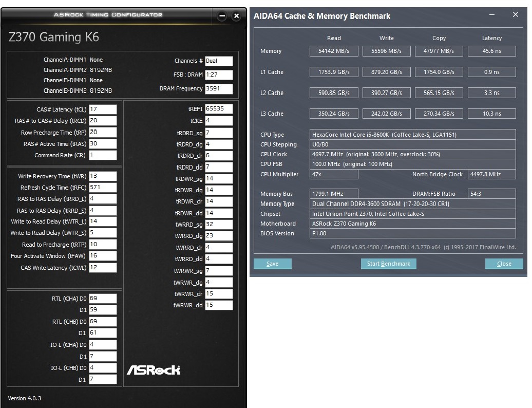
Task: Click the Write Recovery Time (tWR) field
Action: [x=103, y=176]
